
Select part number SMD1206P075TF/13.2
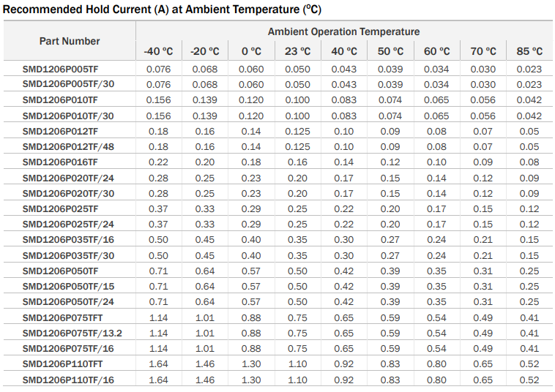tap(72, 333)
